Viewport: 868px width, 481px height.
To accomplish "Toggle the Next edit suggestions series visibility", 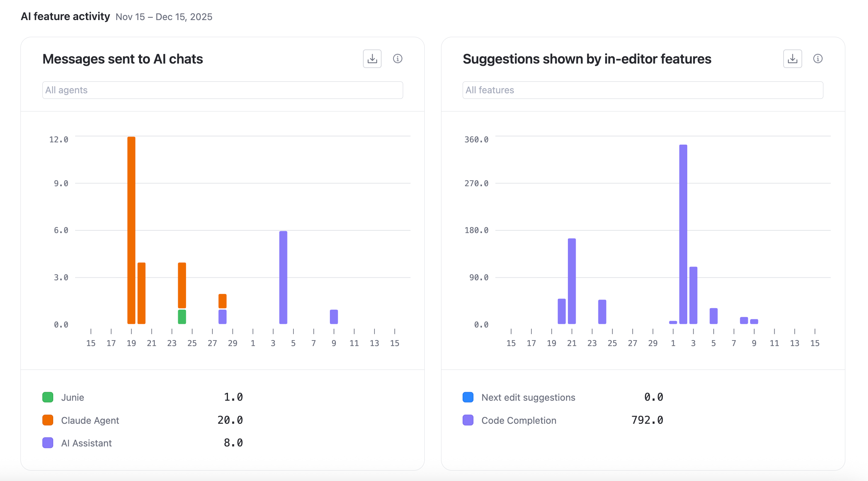I will point(528,397).
